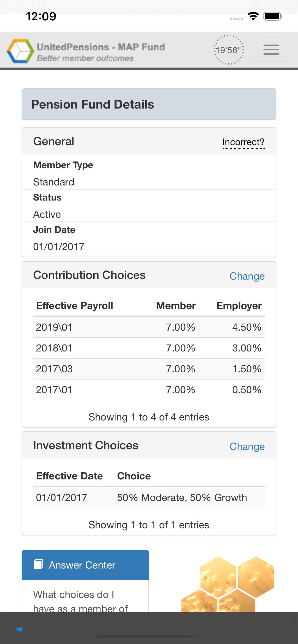Sort by Member column header
Image resolution: width=298 pixels, height=644 pixels.
tap(176, 305)
